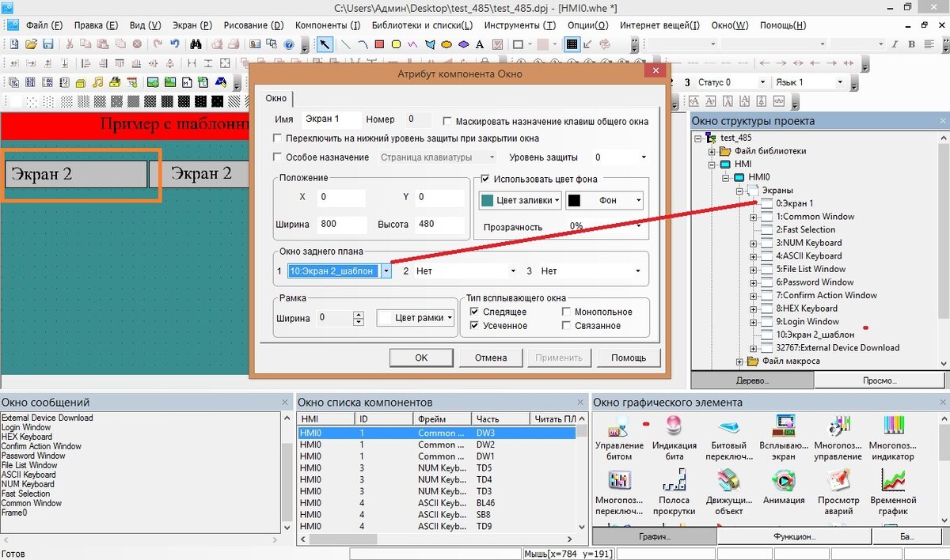Open the 'Рисование (D)' menu
Viewport: 950px width, 560px height.
(x=253, y=25)
